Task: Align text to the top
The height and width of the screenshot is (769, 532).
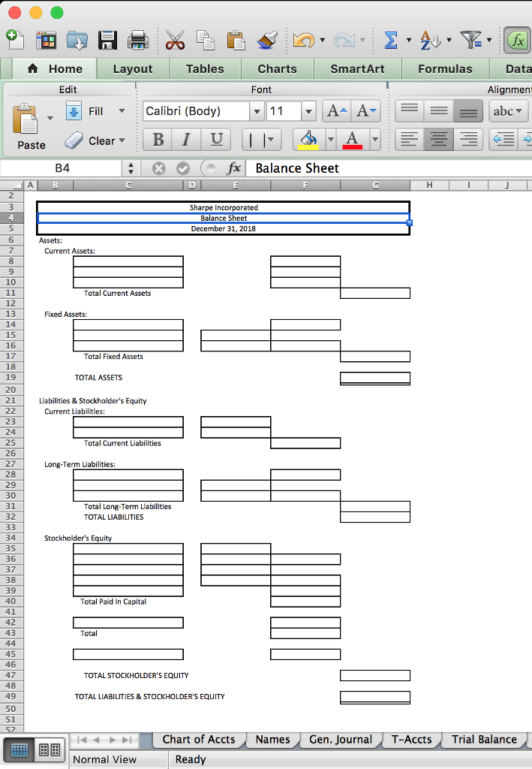Action: coord(409,111)
